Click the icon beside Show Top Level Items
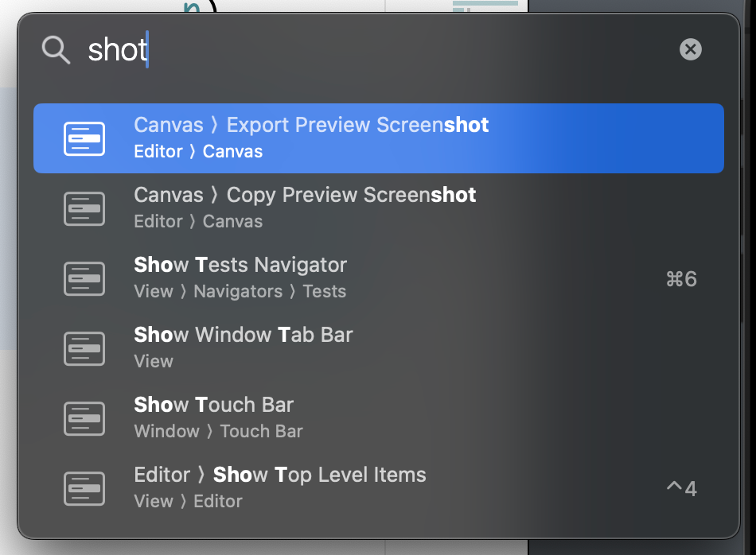 [x=84, y=488]
